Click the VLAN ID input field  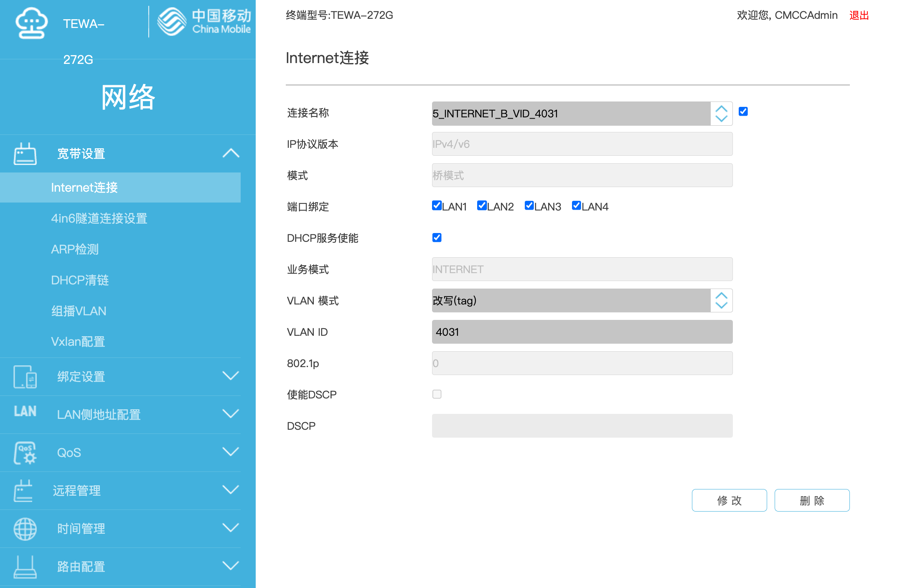click(582, 332)
